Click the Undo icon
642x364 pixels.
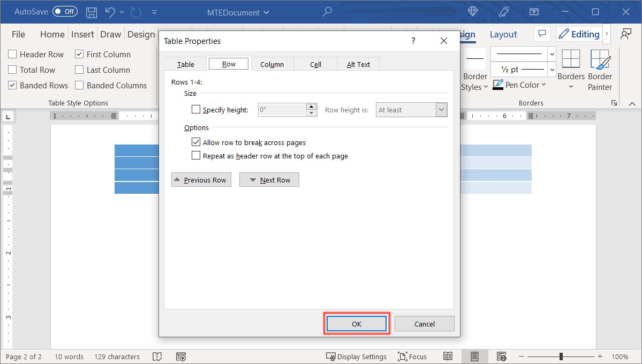[x=111, y=12]
